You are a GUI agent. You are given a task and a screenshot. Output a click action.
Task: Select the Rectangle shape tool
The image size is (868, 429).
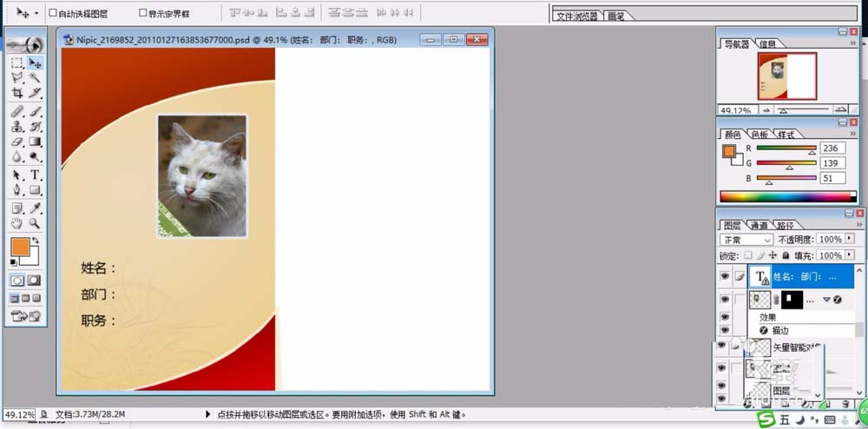[x=36, y=190]
